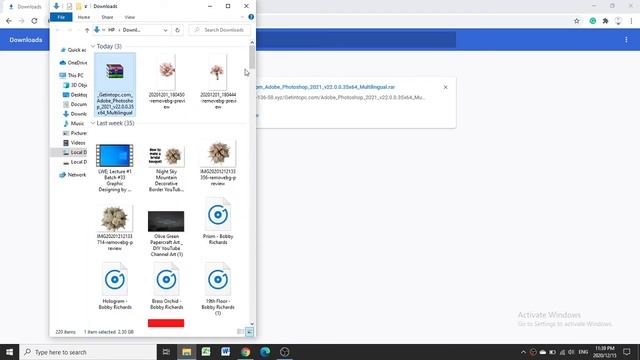Click scrollbar down arrow in Explorer
Screen dimensions: 640x360
tap(252, 324)
